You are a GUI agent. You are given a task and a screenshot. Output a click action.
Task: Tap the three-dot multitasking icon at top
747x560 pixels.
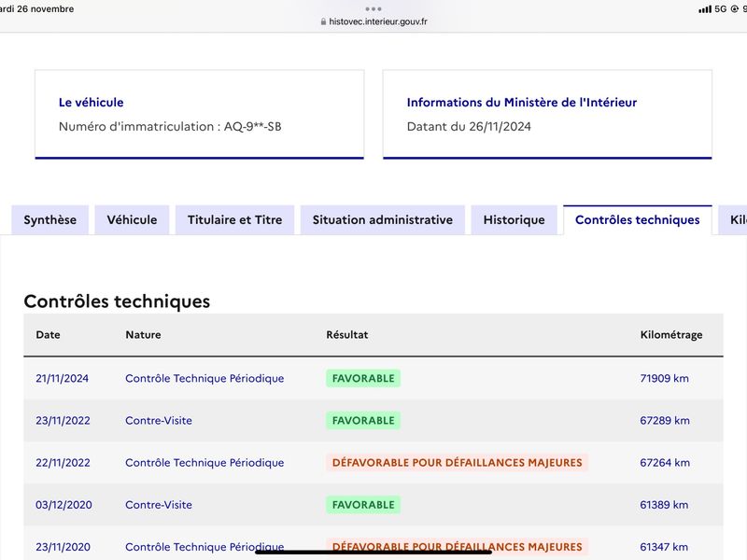coord(373,9)
